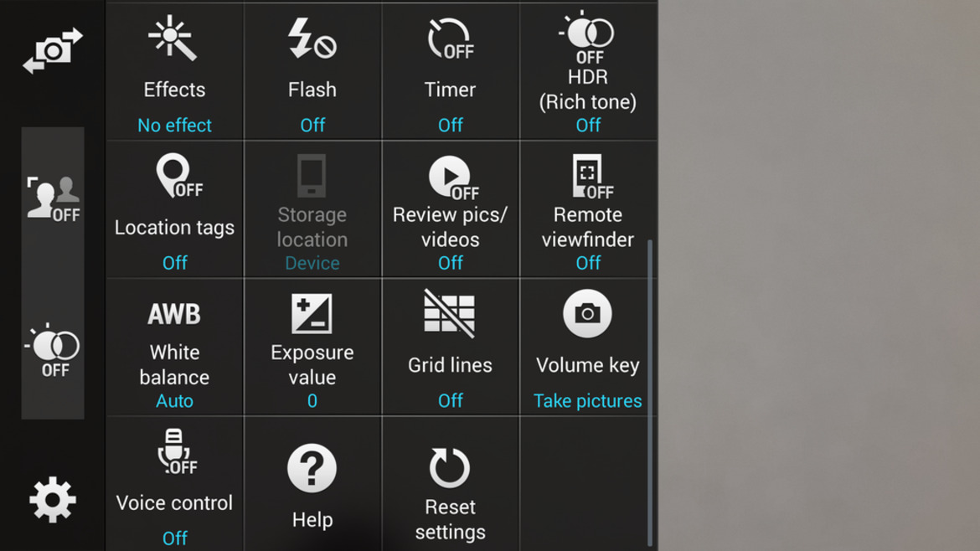Viewport: 980px width, 551px height.
Task: Open the Timer option
Action: point(450,71)
